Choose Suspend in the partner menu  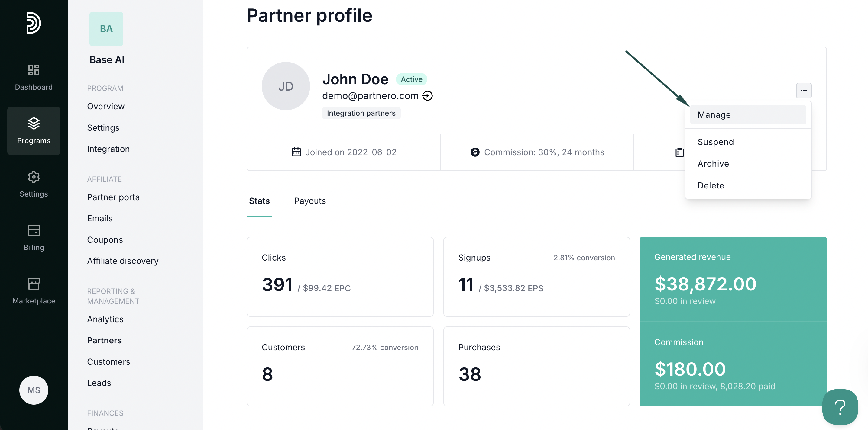[x=715, y=142]
